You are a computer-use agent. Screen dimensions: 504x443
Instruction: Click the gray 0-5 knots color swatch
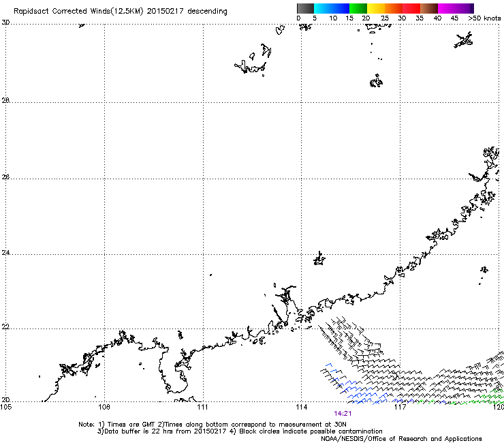coord(305,8)
